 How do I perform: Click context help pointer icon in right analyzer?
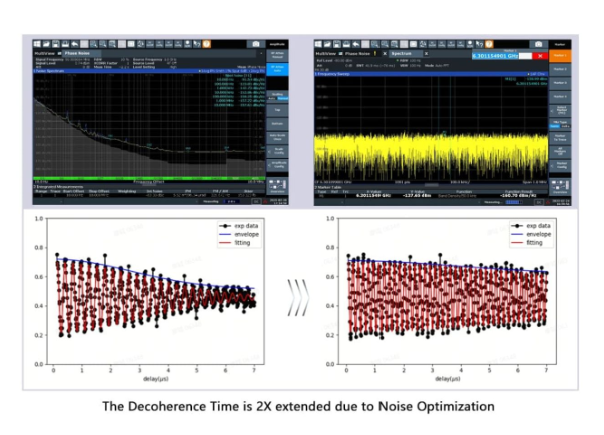click(x=480, y=44)
